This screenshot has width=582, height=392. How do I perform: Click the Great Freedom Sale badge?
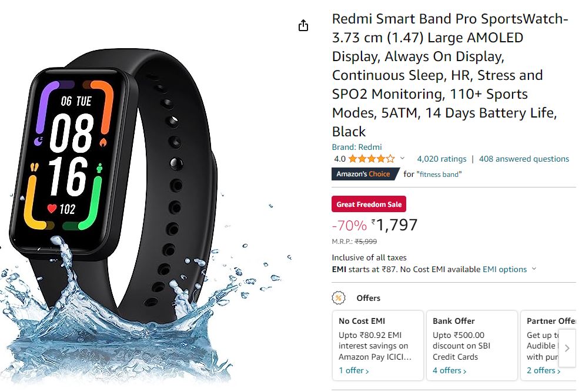[369, 204]
